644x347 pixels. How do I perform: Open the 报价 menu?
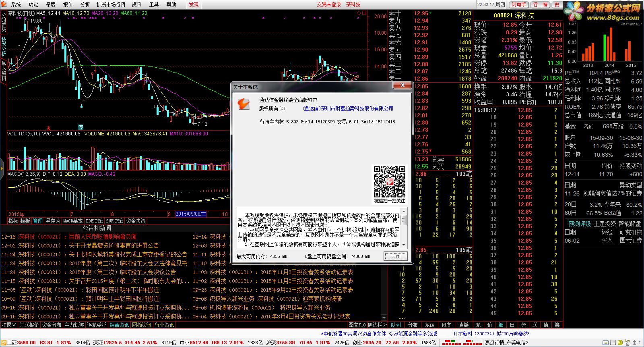[x=68, y=4]
